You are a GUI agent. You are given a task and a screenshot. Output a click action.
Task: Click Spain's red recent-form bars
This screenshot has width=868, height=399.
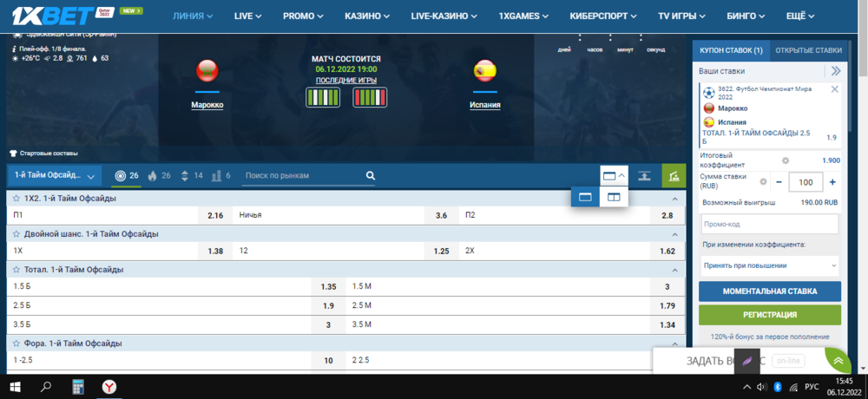point(370,97)
